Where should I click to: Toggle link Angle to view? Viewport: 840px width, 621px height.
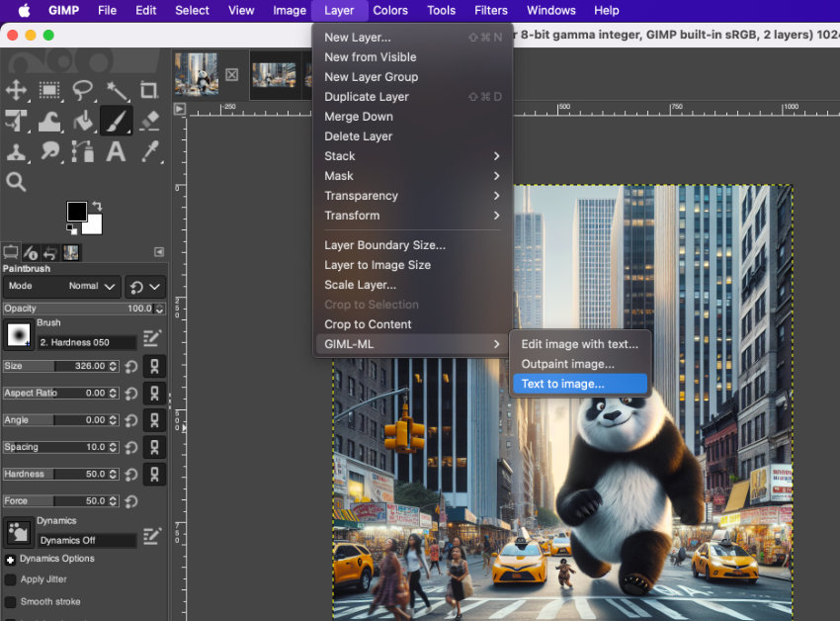point(154,420)
